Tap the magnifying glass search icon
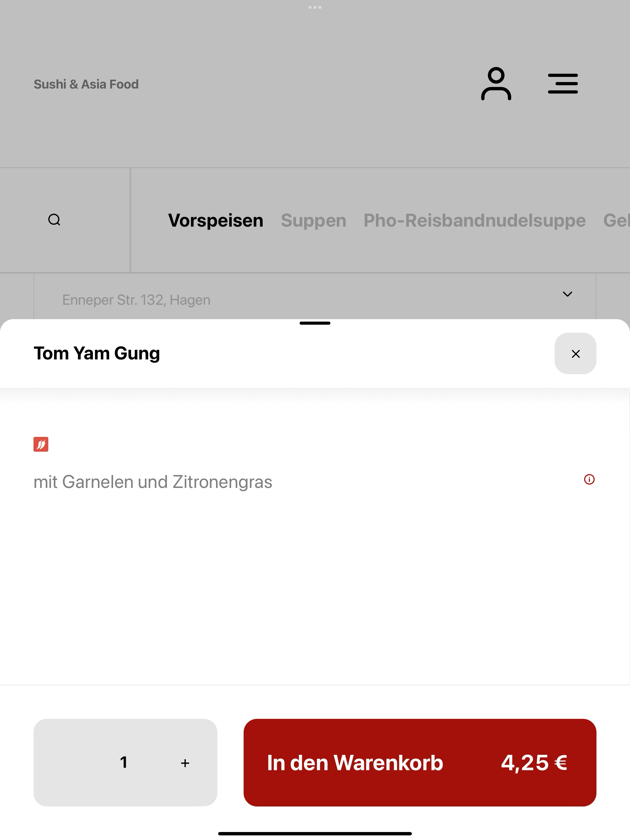 pyautogui.click(x=54, y=220)
